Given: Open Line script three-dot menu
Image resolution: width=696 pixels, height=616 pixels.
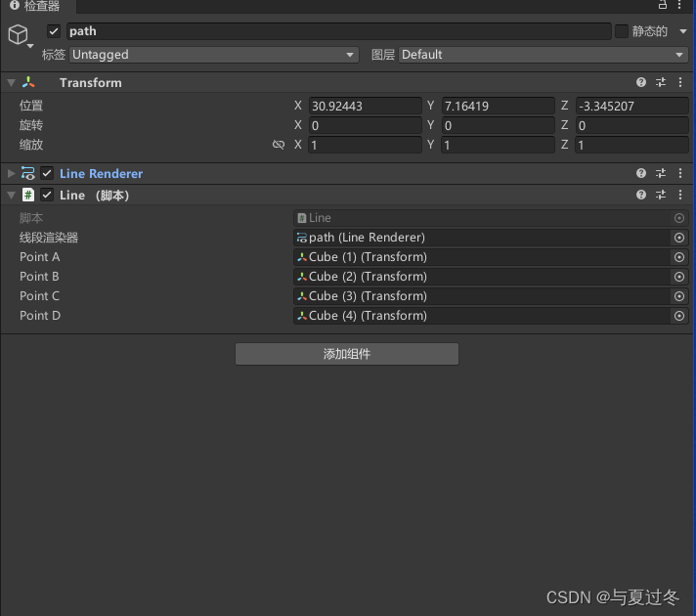Looking at the screenshot, I should coord(680,195).
